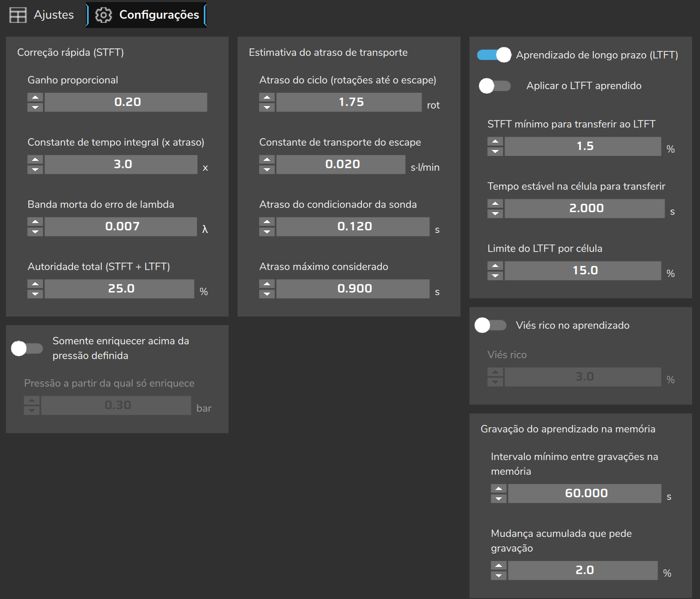Viewport: 700px width, 599px height.
Task: Increment Atraso do condicionador da sonda
Action: point(267,222)
